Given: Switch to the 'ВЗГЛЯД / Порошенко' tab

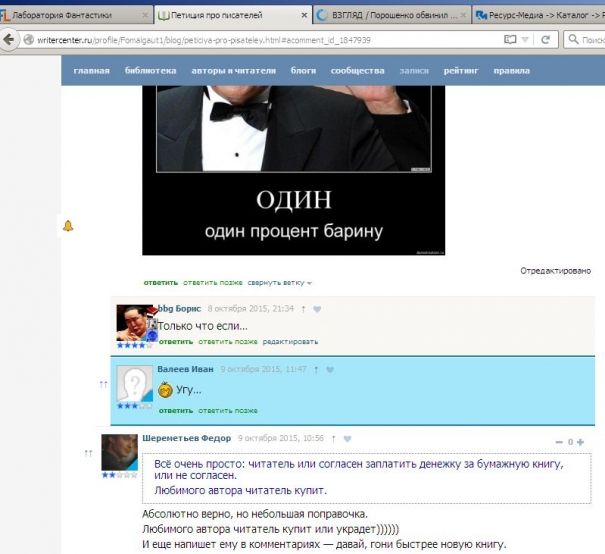Looking at the screenshot, I should (390, 15).
